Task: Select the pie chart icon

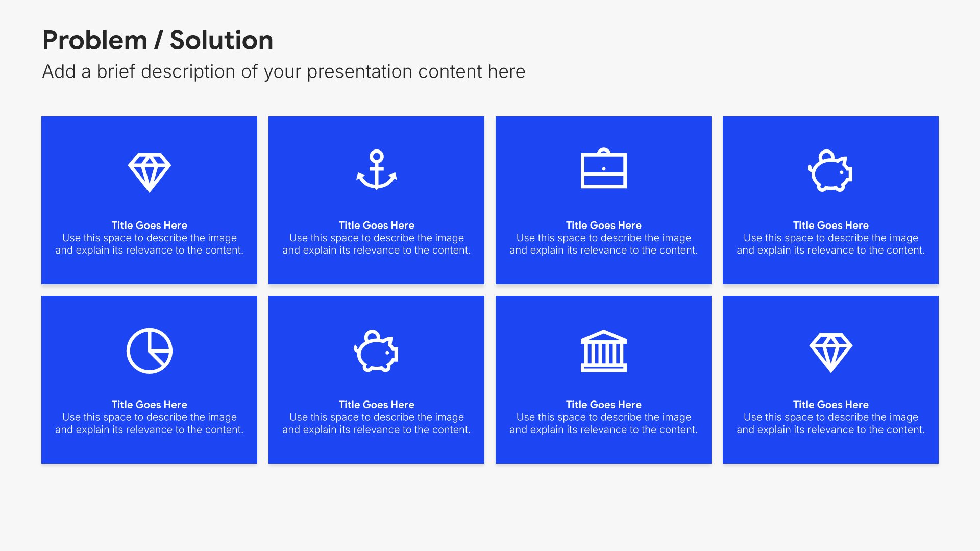Action: [150, 351]
